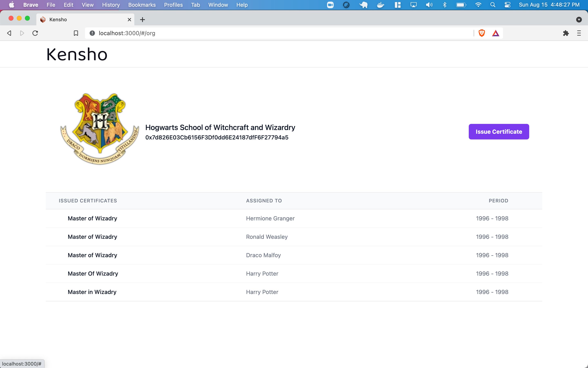Open the window layout menu bar icon
588x368 pixels.
[398, 5]
